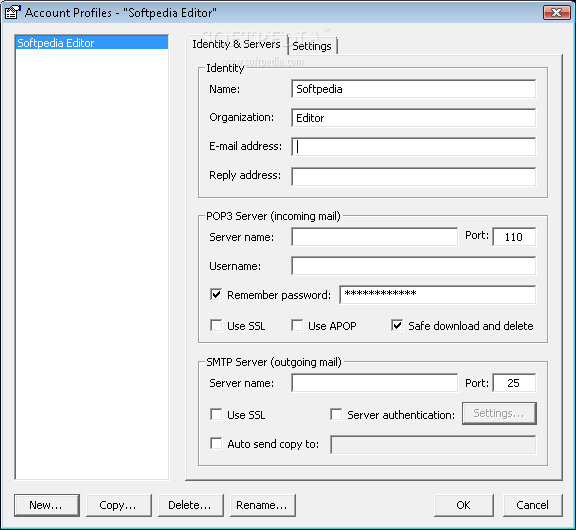576x530 pixels.
Task: Click the POP3 Server name field
Action: (374, 237)
